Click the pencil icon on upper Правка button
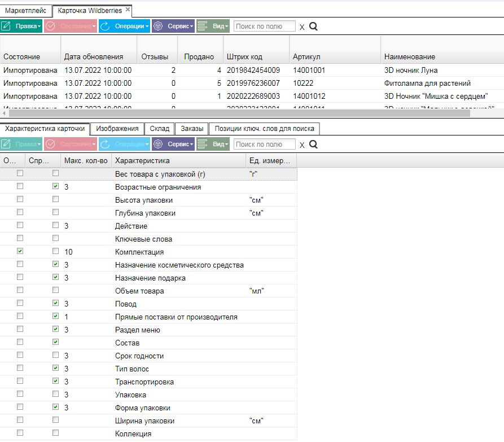The image size is (504, 442). (6, 26)
